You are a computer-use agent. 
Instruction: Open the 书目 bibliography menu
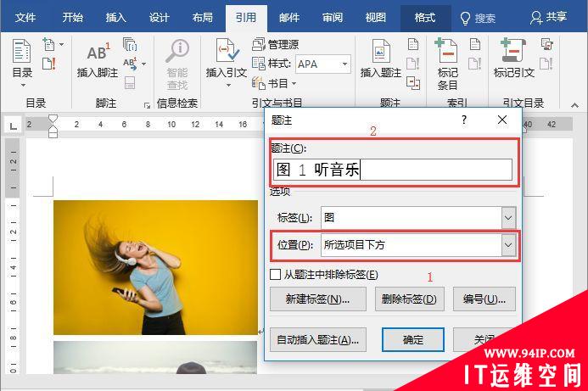coord(275,83)
